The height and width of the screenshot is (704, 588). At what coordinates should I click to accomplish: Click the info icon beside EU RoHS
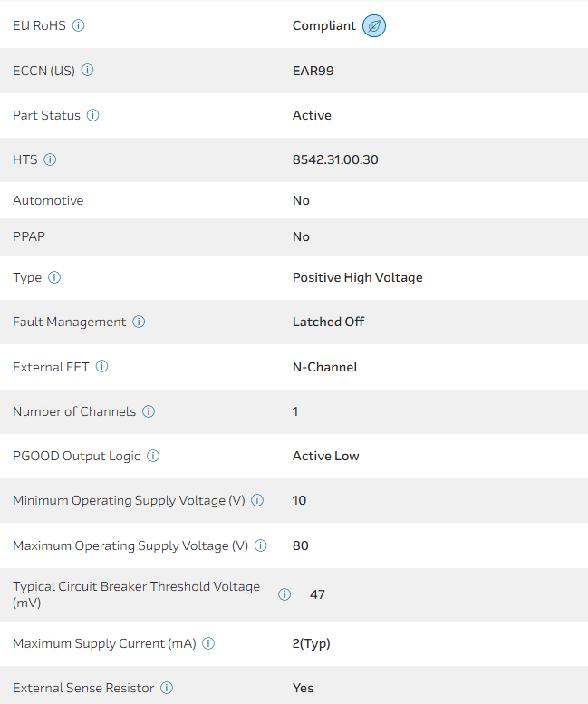point(78,25)
